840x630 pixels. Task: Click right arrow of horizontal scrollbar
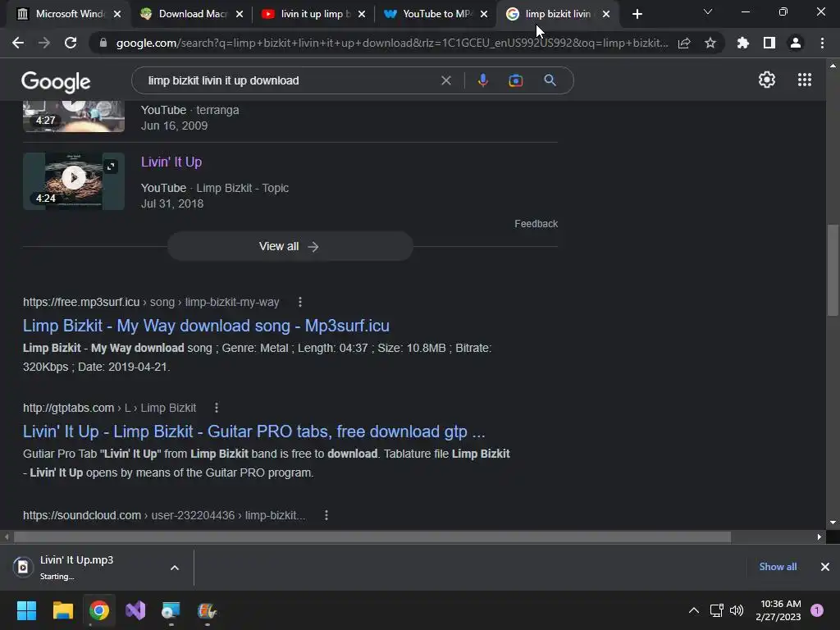click(819, 536)
